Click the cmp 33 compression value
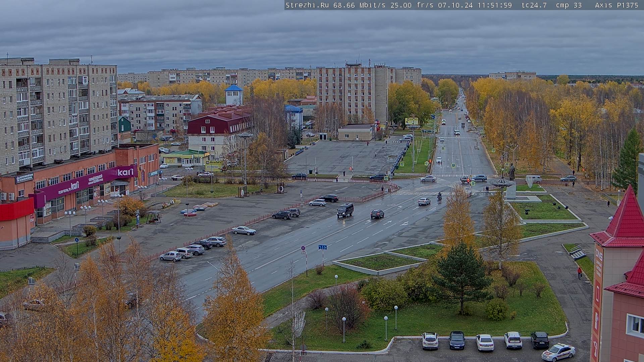This screenshot has height=362, width=644. [x=569, y=5]
